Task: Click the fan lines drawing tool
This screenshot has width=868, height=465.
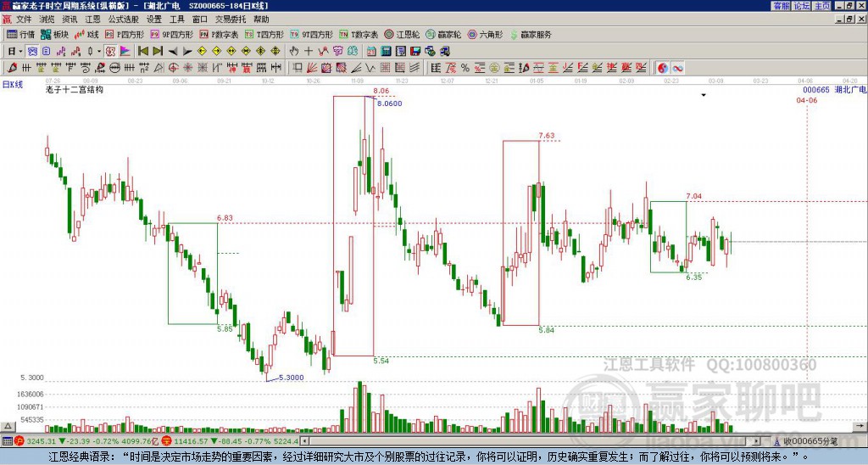Action: point(312,68)
